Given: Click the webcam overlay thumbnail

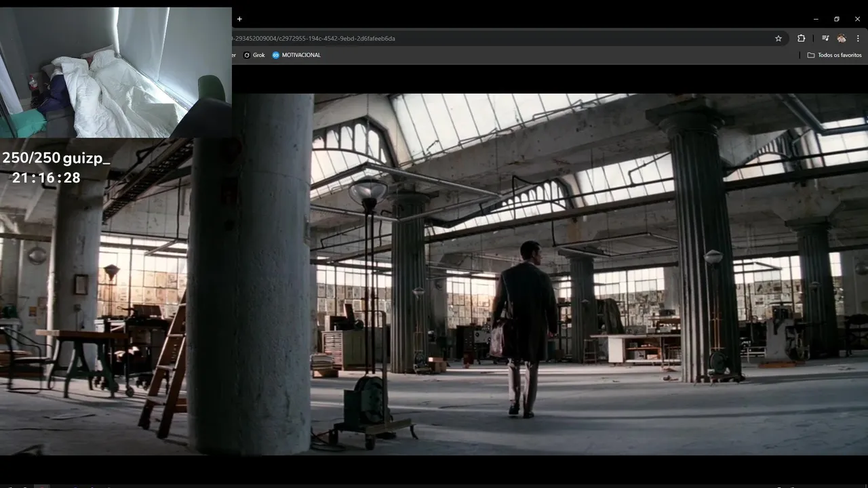Looking at the screenshot, I should 116,73.
